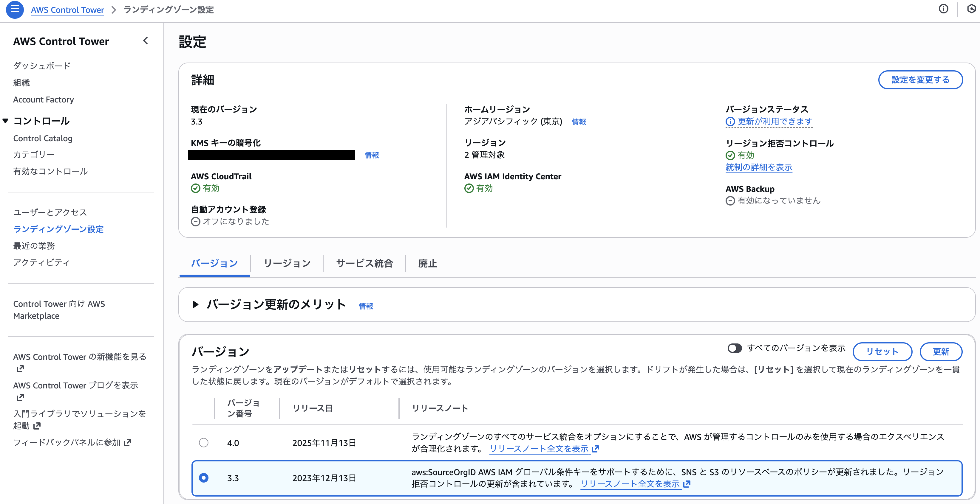Switch to the サービス統合 tab
Image resolution: width=980 pixels, height=504 pixels.
[x=364, y=263]
